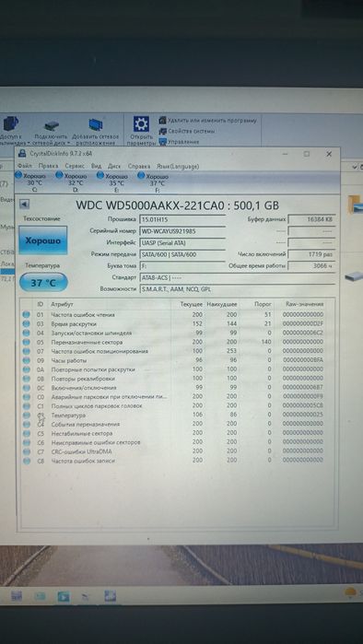This screenshot has height=644, width=363.
Task: Click the Прошивка field 15.01H15
Action: 181,219
